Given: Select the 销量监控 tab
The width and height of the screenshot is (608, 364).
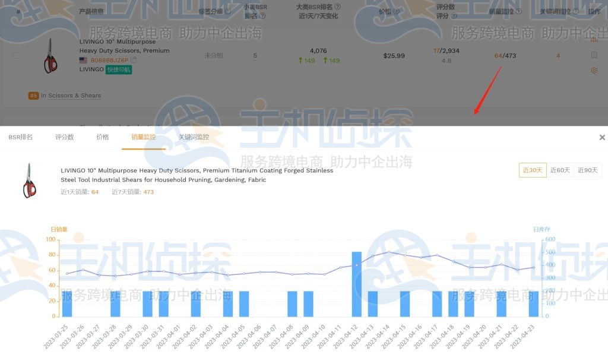Looking at the screenshot, I should click(144, 137).
